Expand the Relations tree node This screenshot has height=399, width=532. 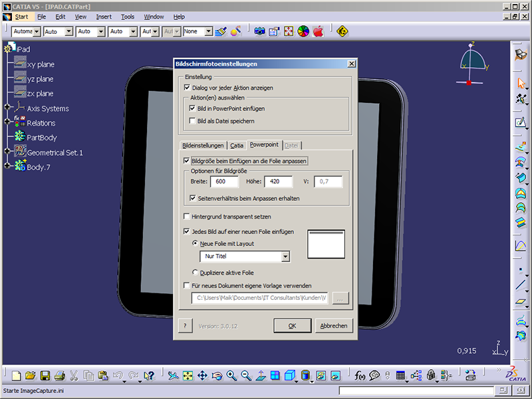(7, 122)
